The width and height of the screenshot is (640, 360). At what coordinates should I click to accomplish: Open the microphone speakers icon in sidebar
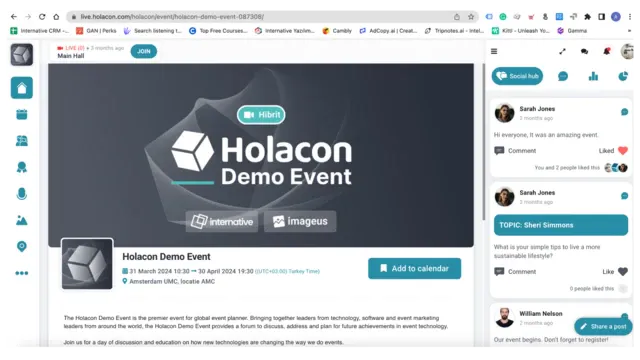(22, 194)
